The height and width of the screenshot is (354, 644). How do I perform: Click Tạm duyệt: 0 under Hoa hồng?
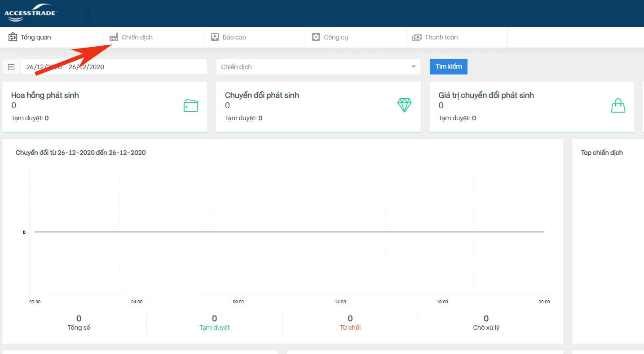pyautogui.click(x=30, y=118)
